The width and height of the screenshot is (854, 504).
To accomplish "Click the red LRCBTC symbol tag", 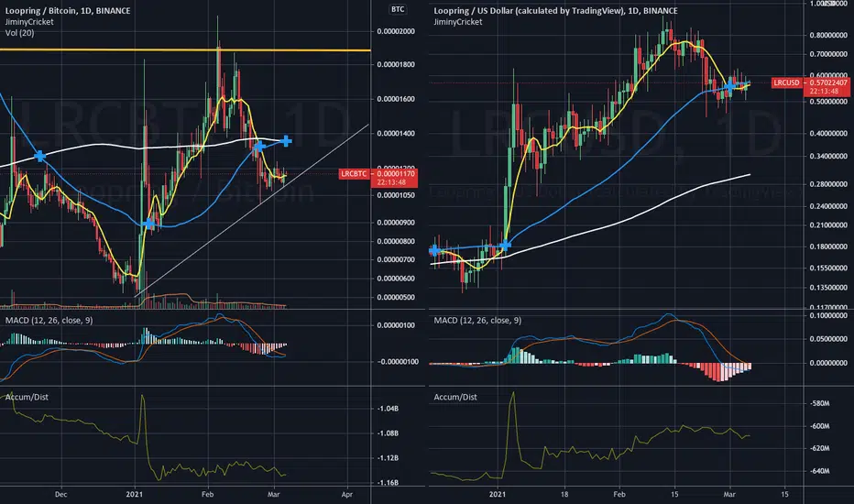I will tap(354, 174).
